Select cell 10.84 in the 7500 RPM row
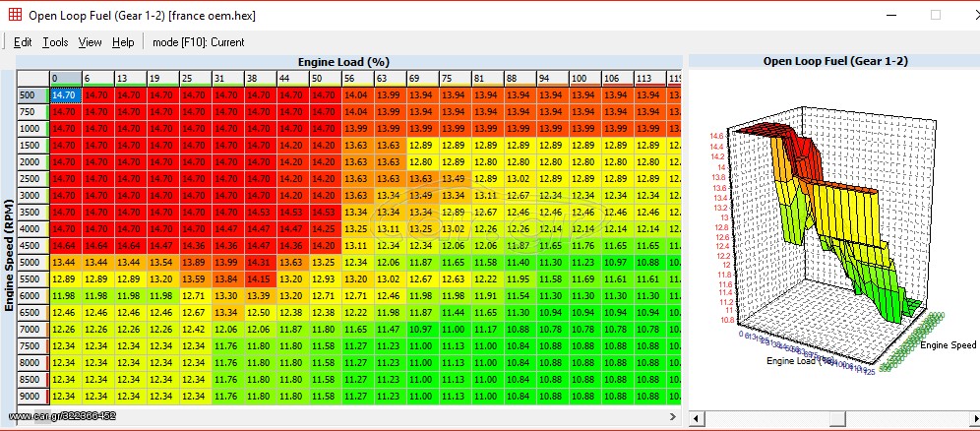 (x=521, y=346)
